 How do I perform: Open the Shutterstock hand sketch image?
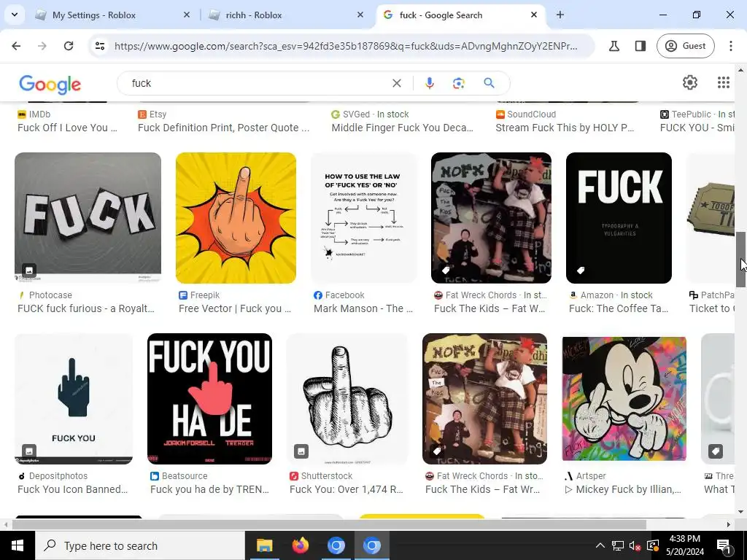coord(347,399)
